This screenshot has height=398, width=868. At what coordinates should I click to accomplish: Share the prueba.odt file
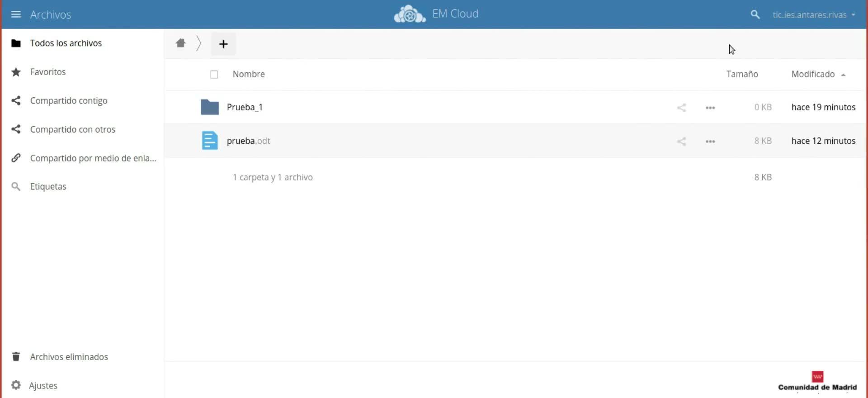[x=681, y=142]
